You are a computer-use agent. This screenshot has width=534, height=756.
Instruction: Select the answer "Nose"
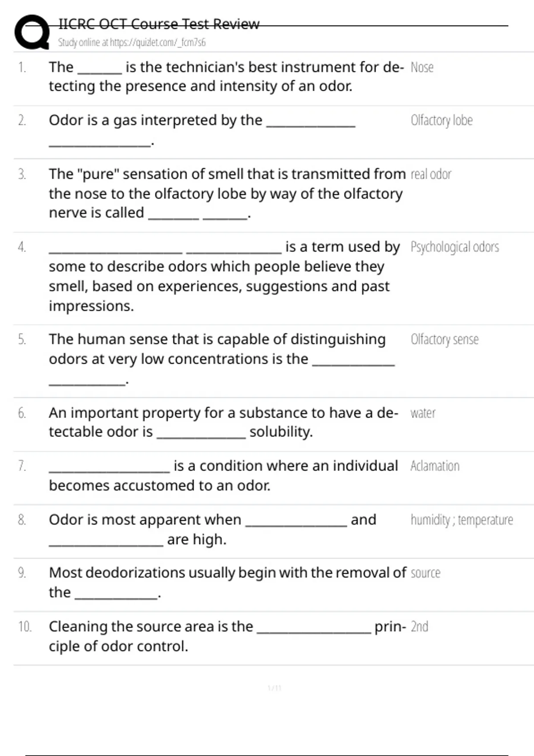422,68
